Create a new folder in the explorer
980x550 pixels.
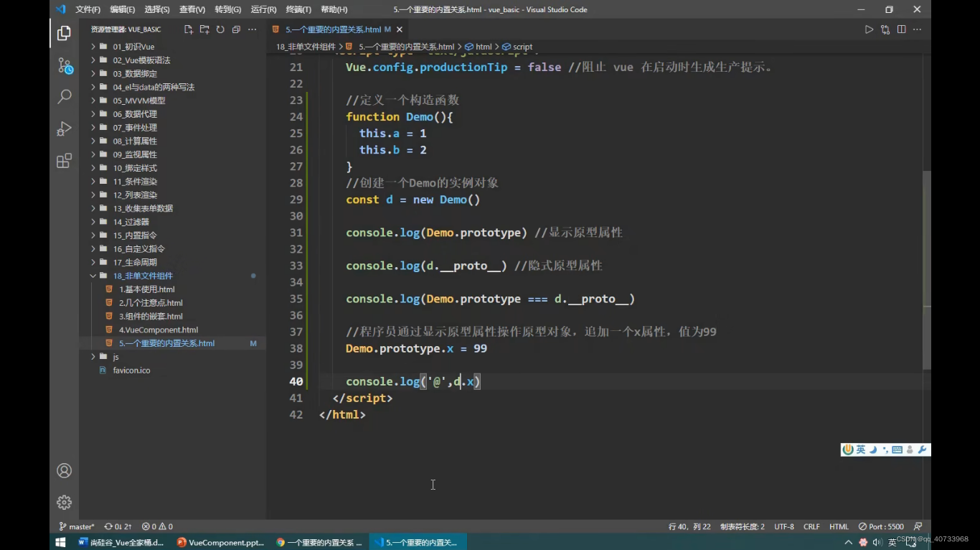(204, 29)
